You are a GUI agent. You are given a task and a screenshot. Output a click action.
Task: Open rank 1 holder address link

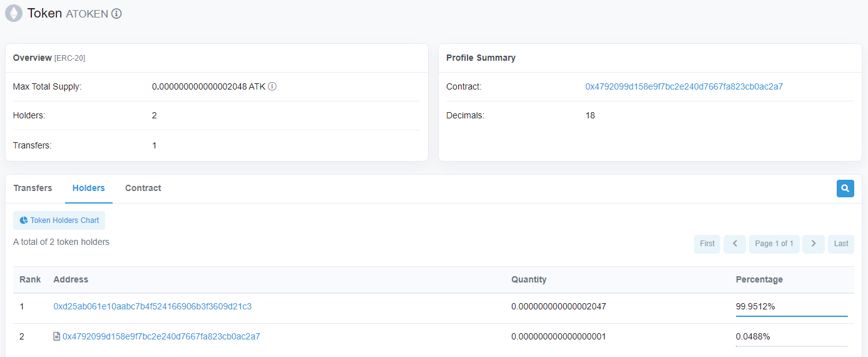[153, 306]
